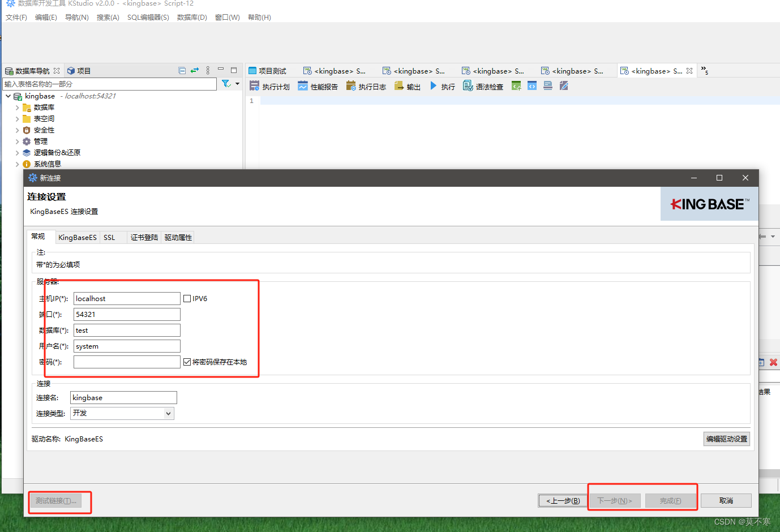Click the collapse-all icon in navigator panel
The image size is (780, 532).
point(182,71)
